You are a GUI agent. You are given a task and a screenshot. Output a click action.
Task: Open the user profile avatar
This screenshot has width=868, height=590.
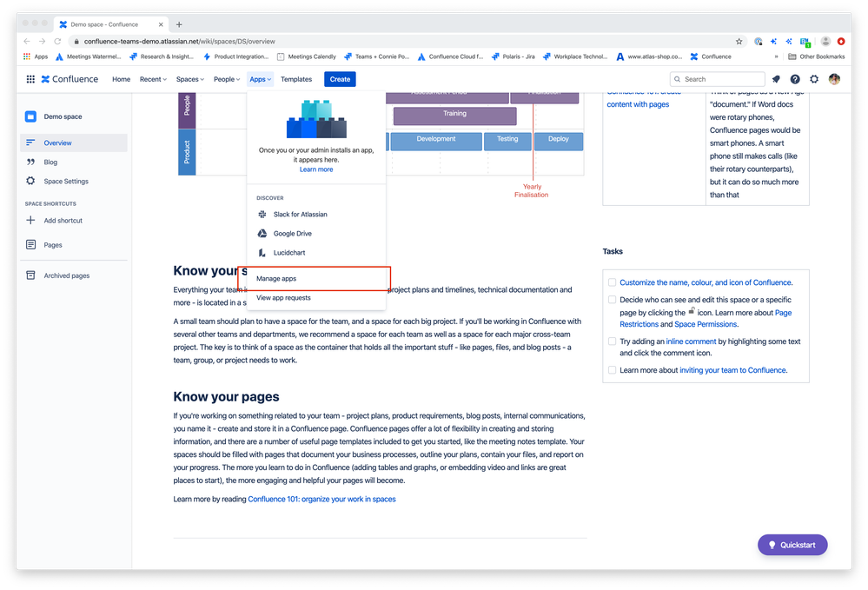pyautogui.click(x=834, y=79)
